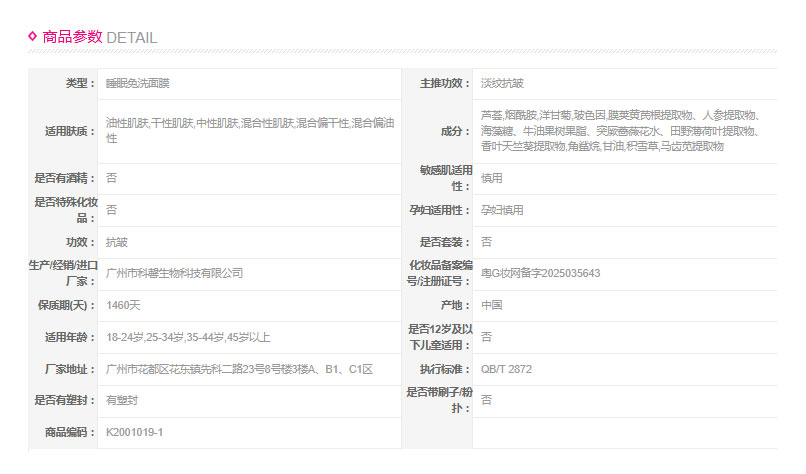
Task: Click manufacturer name 广州市科馨生物科技有限公司
Action: (174, 273)
